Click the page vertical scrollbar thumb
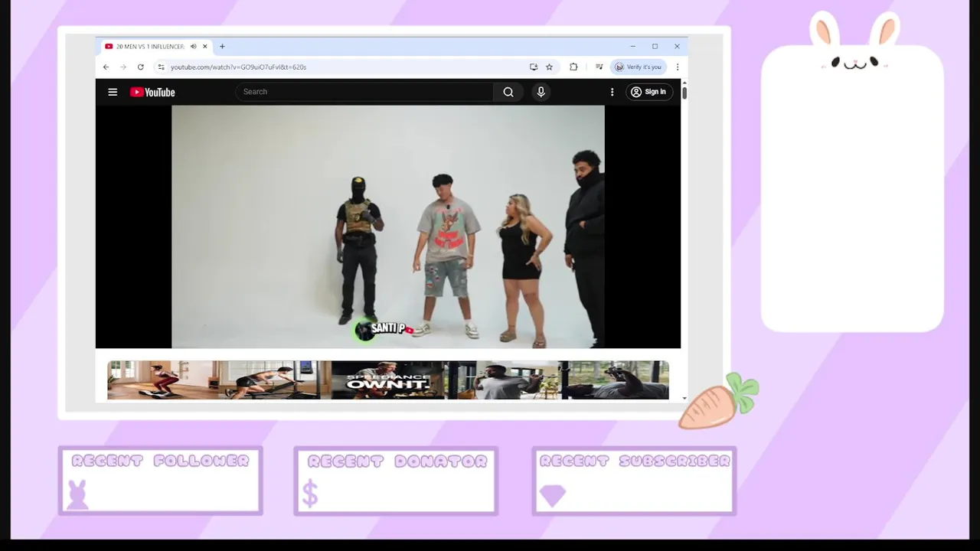The width and height of the screenshot is (980, 551). [684, 93]
